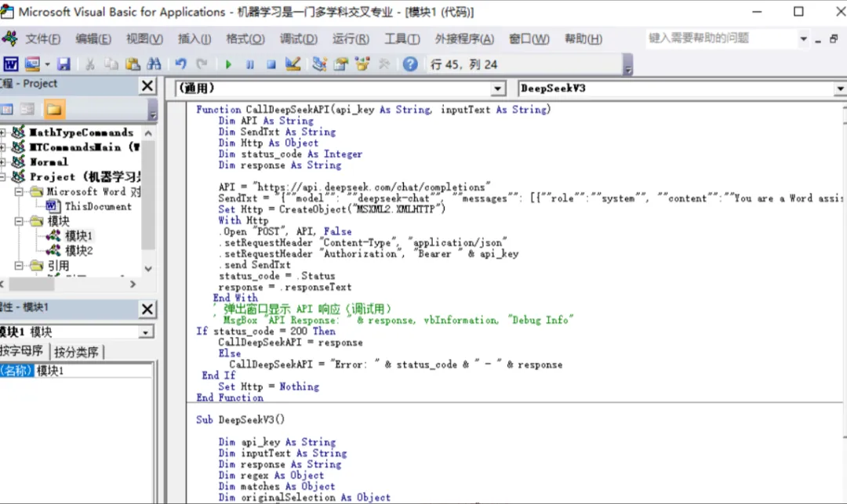This screenshot has height=504, width=847.
Task: Open Insert object dropdown arrow in toolbar
Action: (48, 64)
